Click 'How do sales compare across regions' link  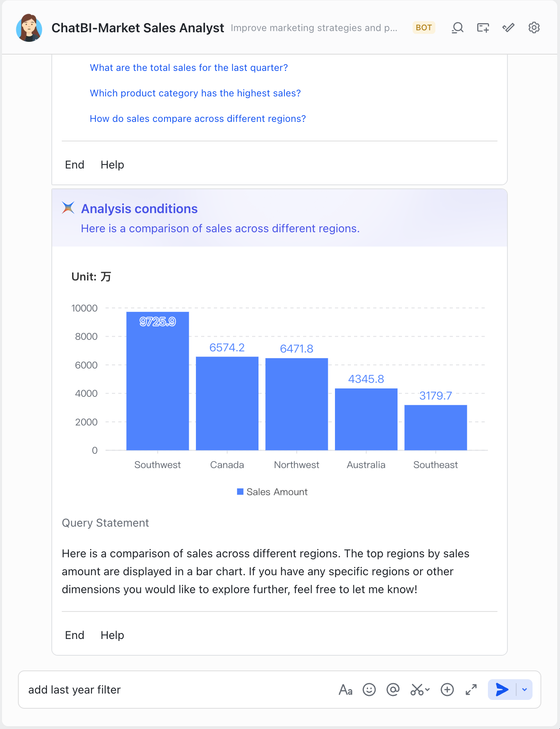(198, 119)
